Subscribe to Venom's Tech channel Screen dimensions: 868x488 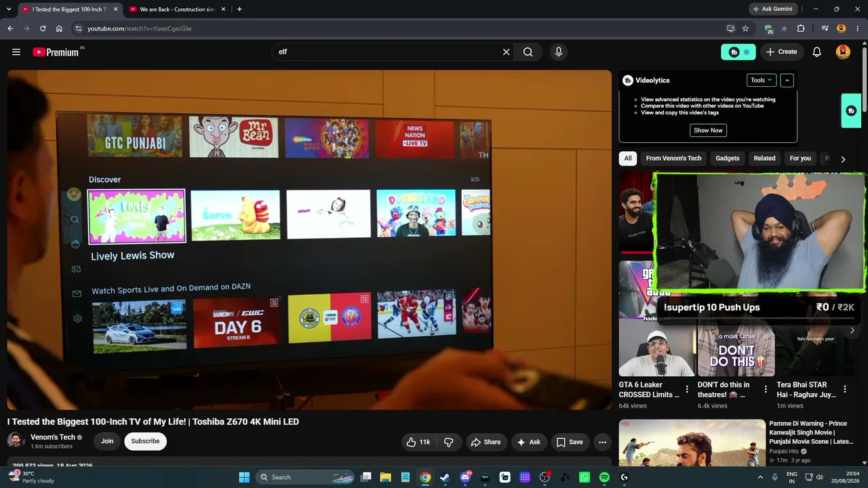click(x=145, y=441)
